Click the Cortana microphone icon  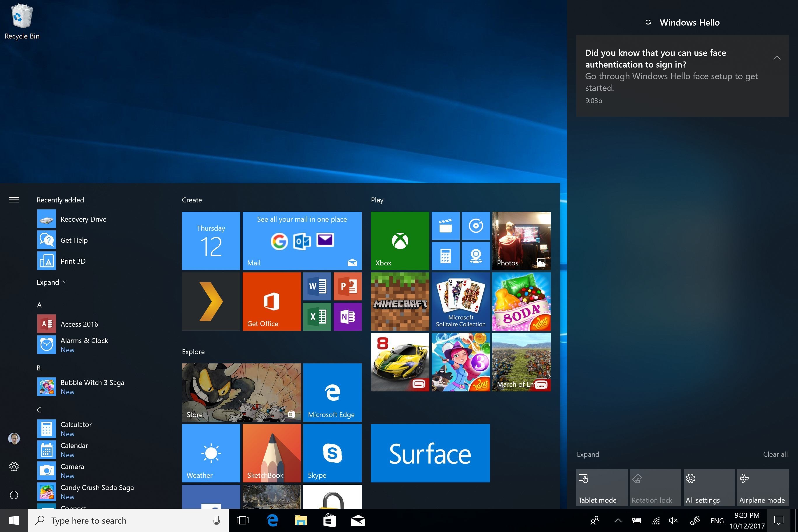click(216, 520)
